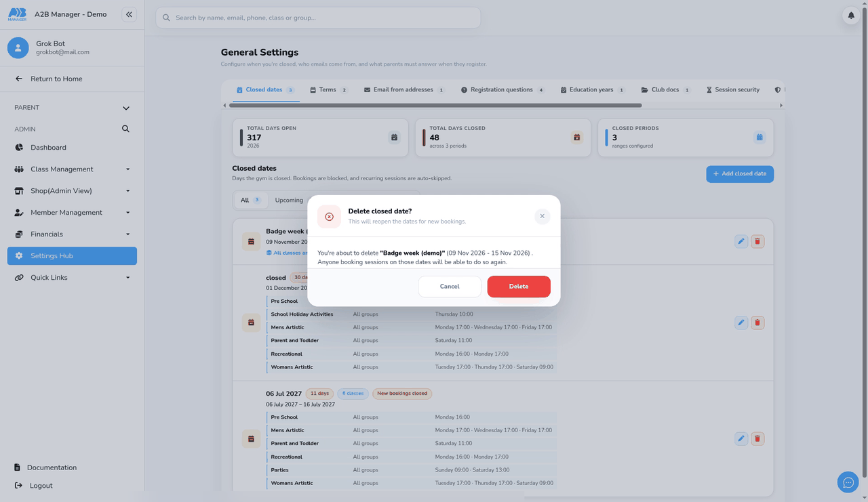Screen dimensions: 868x502
Task: Open the Club docs tab
Action: (x=665, y=89)
